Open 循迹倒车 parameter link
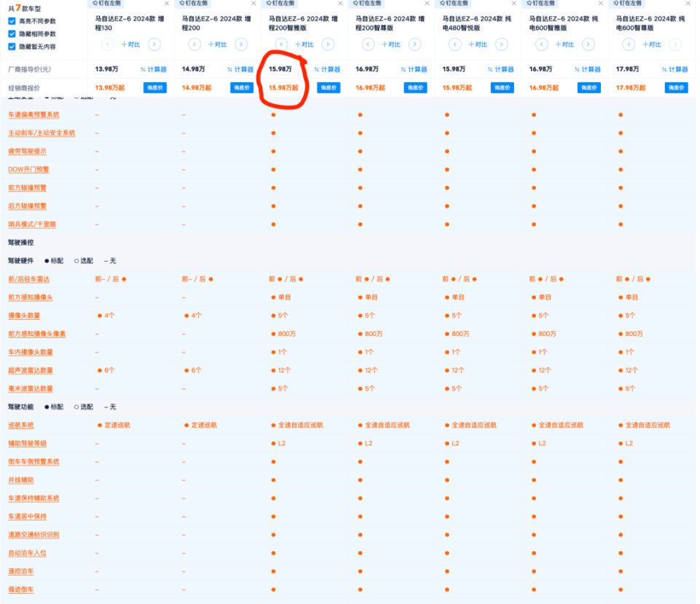The image size is (700, 604). (x=21, y=589)
